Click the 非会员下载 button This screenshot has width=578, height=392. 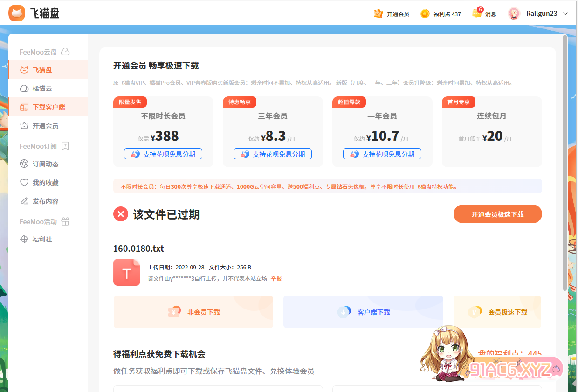[x=193, y=312]
